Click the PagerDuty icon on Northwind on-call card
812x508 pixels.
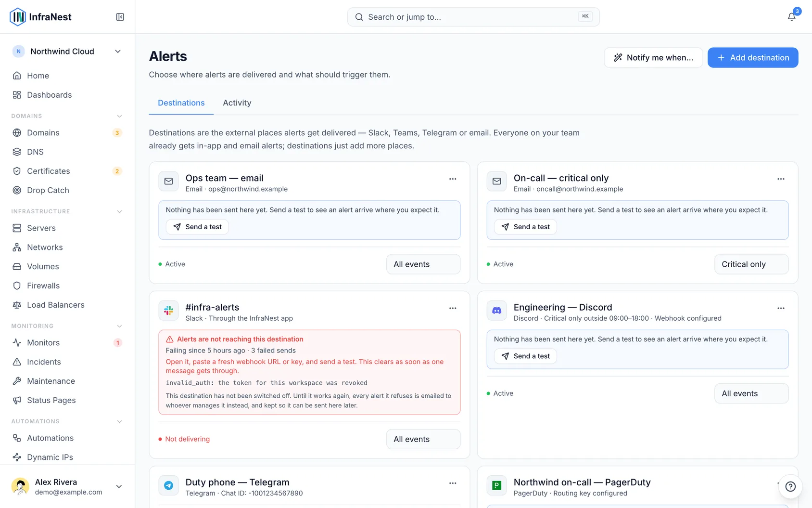pos(497,485)
